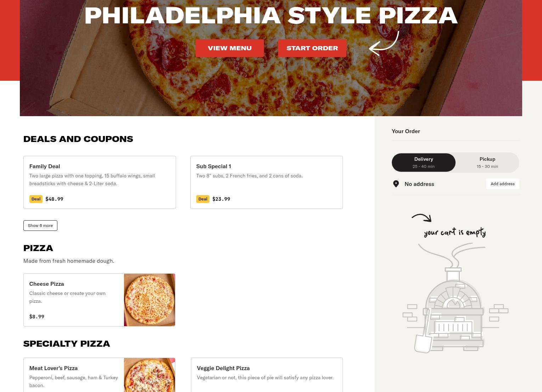This screenshot has height=392, width=542.
Task: Open the Cheese Pizza item title
Action: coord(46,284)
